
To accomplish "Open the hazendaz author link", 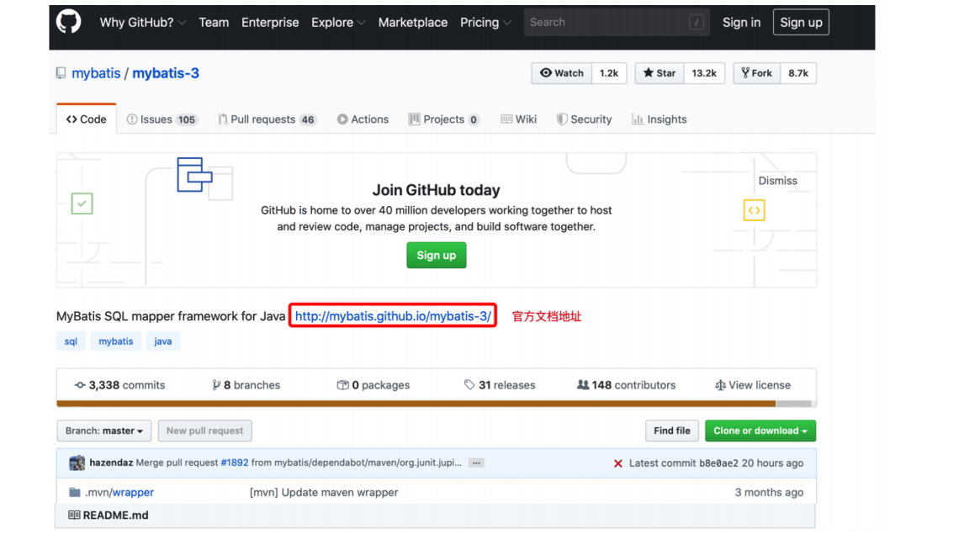I will point(111,463).
